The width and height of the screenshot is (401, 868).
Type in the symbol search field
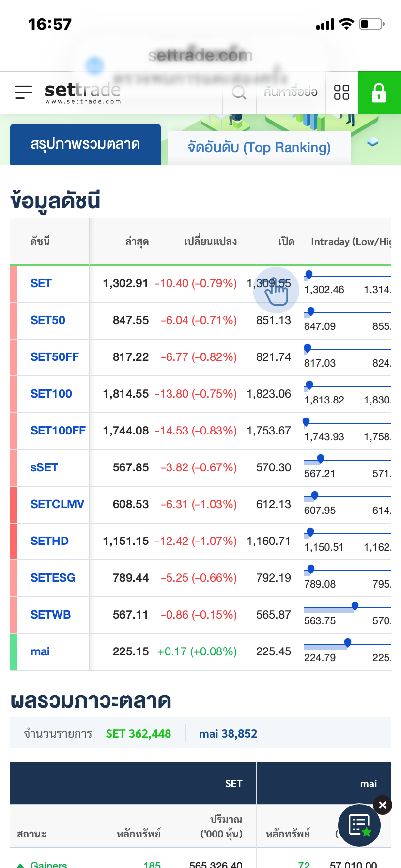[291, 92]
